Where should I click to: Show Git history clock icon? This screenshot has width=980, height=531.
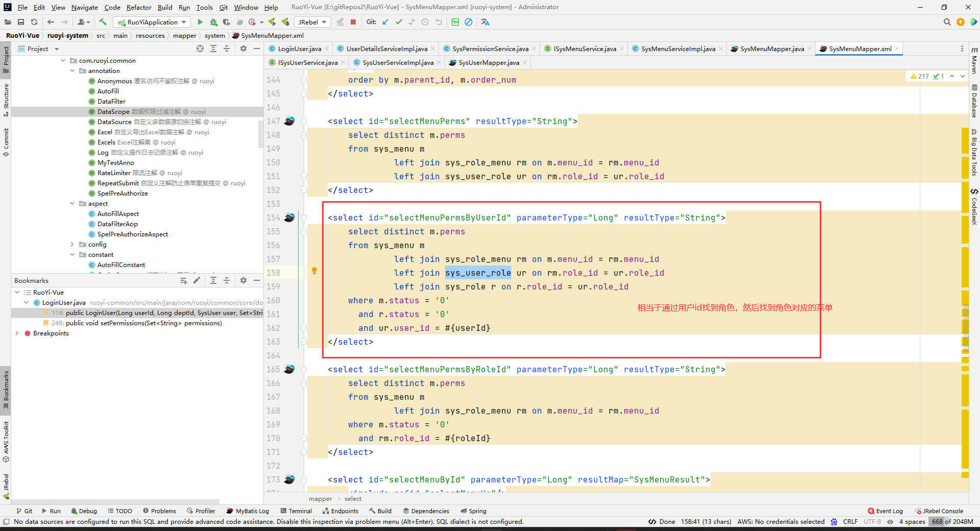425,22
